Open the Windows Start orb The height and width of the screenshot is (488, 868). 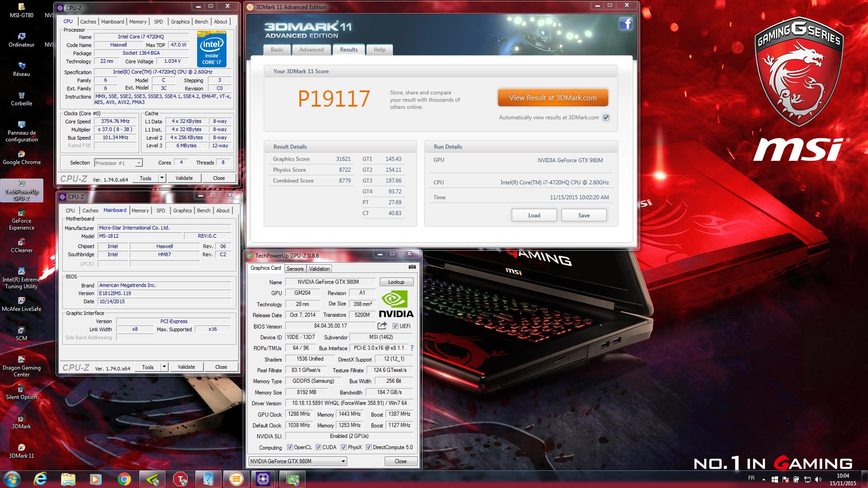(x=12, y=479)
